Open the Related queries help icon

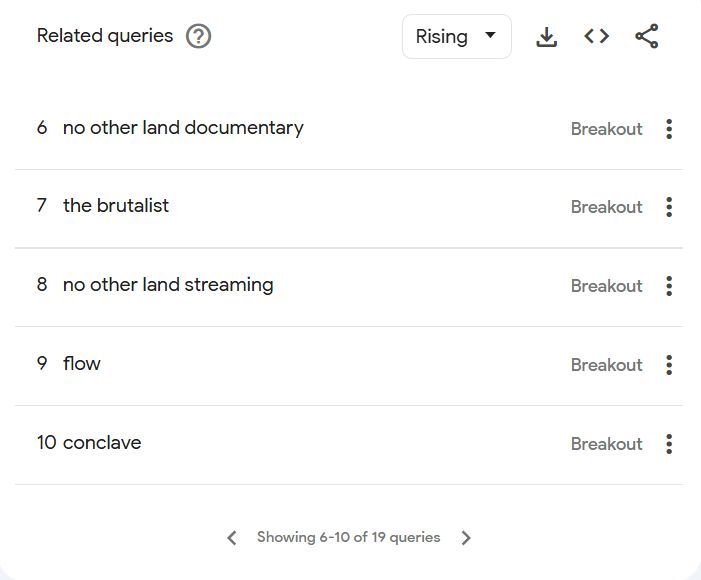click(x=198, y=36)
